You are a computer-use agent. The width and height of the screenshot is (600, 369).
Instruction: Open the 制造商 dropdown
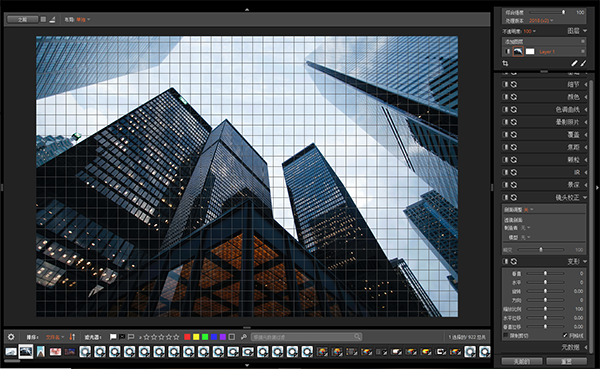526,228
